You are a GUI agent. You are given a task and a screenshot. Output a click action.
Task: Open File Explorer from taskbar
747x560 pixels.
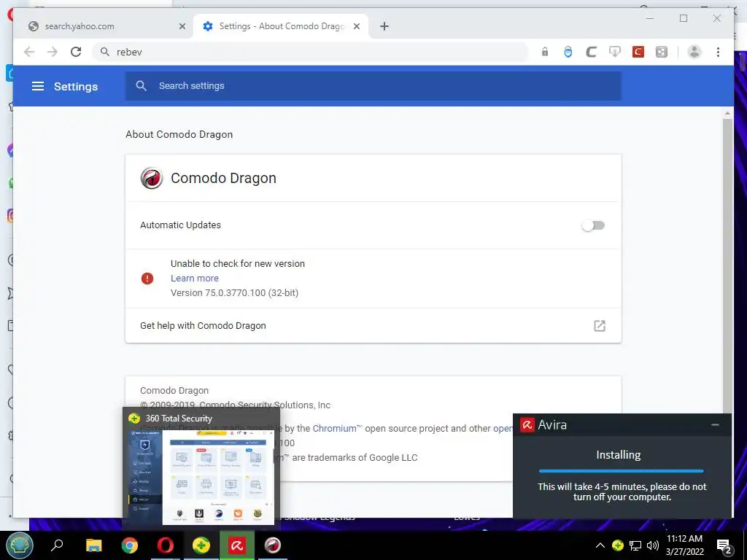coord(93,545)
